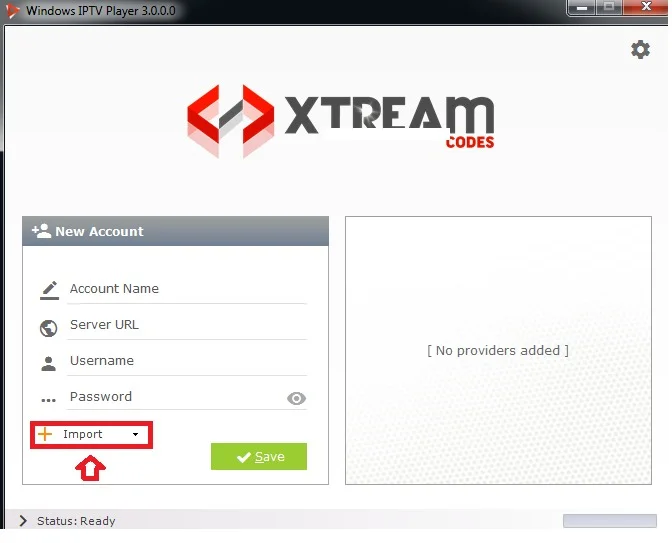Click the New Account panel header
The height and width of the screenshot is (543, 672).
coord(175,231)
